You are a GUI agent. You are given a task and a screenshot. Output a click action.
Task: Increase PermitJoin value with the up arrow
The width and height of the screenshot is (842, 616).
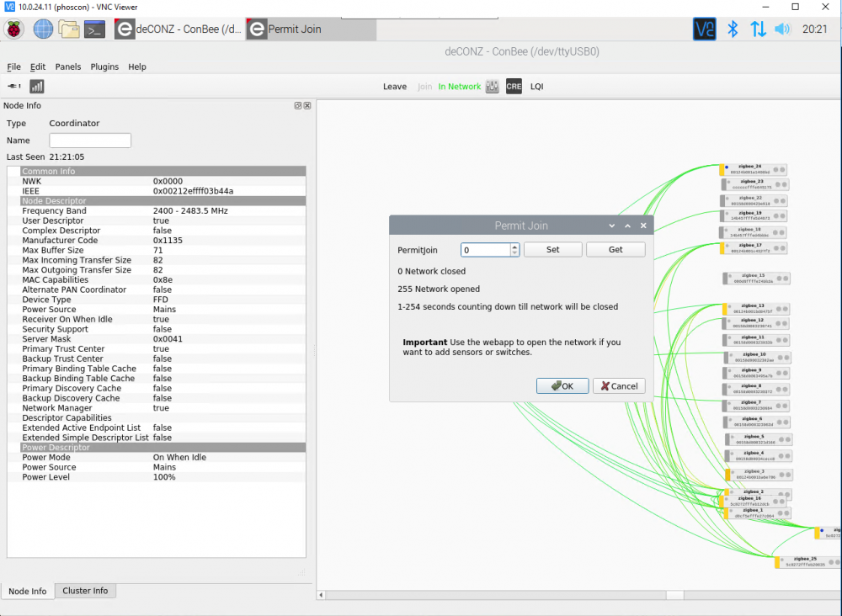[x=514, y=247]
